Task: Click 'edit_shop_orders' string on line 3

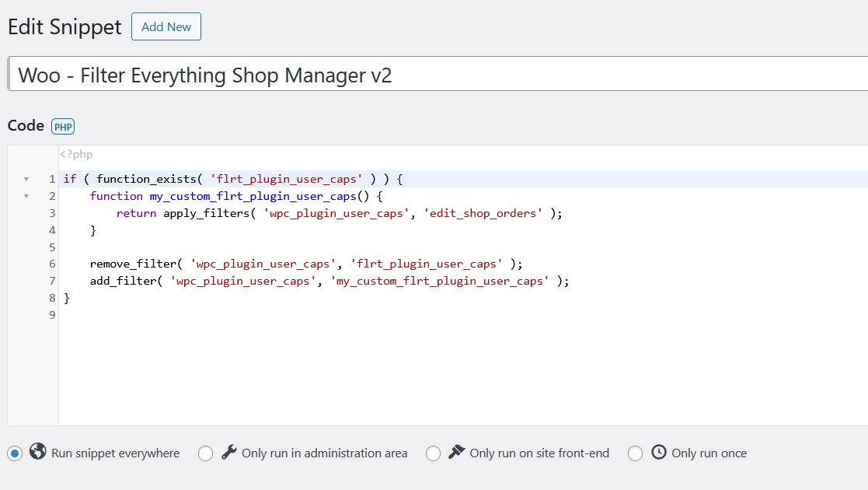Action: pyautogui.click(x=483, y=213)
